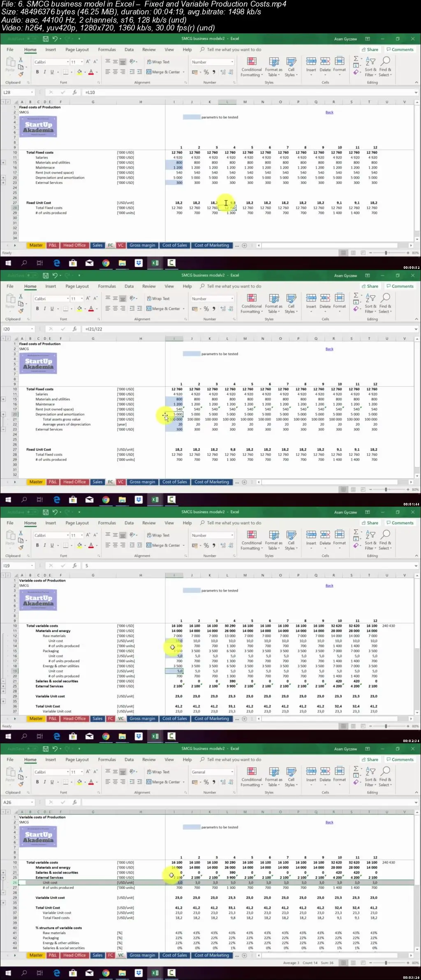
Task: Click Comments button in the I20 frame
Action: tap(400, 286)
